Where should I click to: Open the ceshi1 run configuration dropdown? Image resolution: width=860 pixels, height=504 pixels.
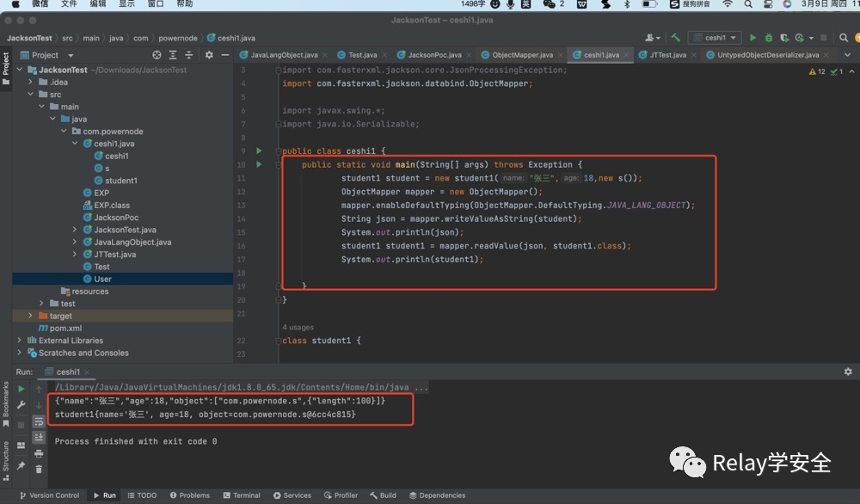point(715,38)
